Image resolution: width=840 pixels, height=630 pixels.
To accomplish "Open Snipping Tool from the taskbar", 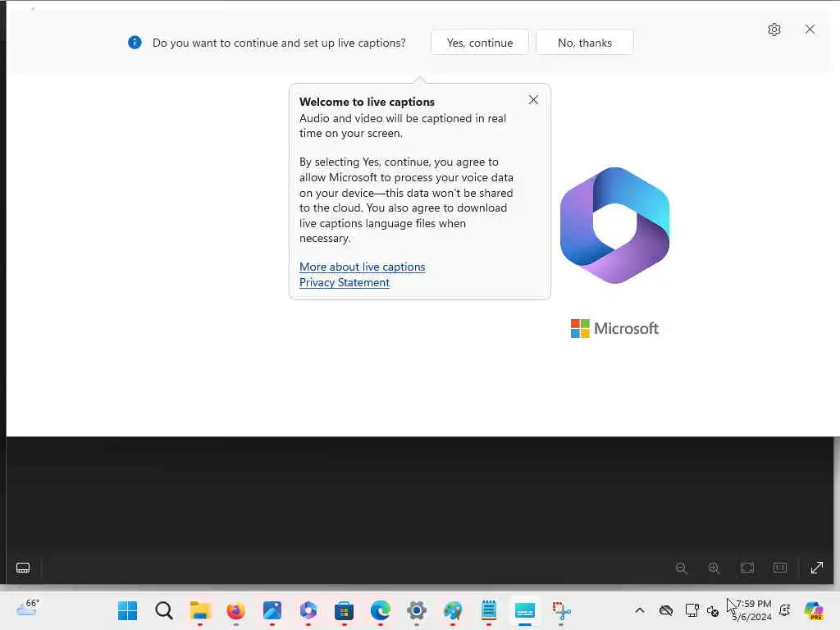I will pos(561,610).
